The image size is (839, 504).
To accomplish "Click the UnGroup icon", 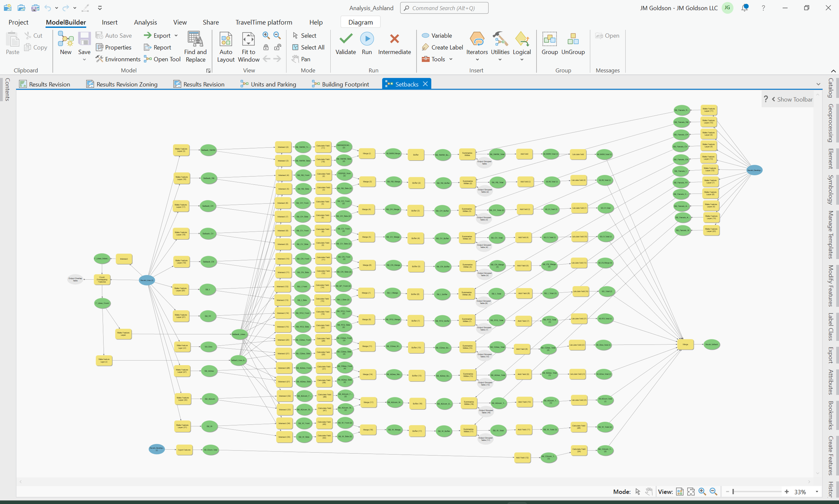I will tap(573, 40).
